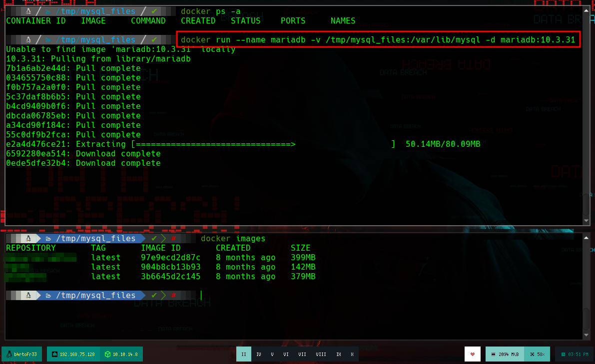Click image ID 904b8cb13b93
595x364 pixels.
[x=171, y=267]
